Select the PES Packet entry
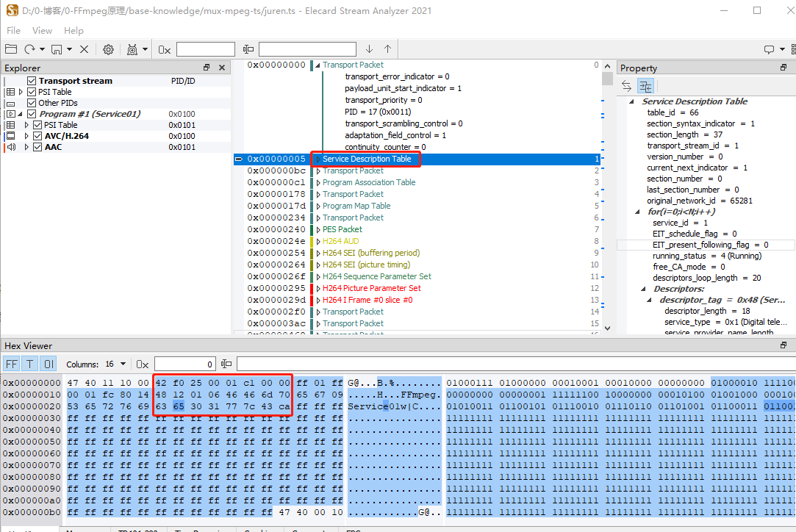 342,229
